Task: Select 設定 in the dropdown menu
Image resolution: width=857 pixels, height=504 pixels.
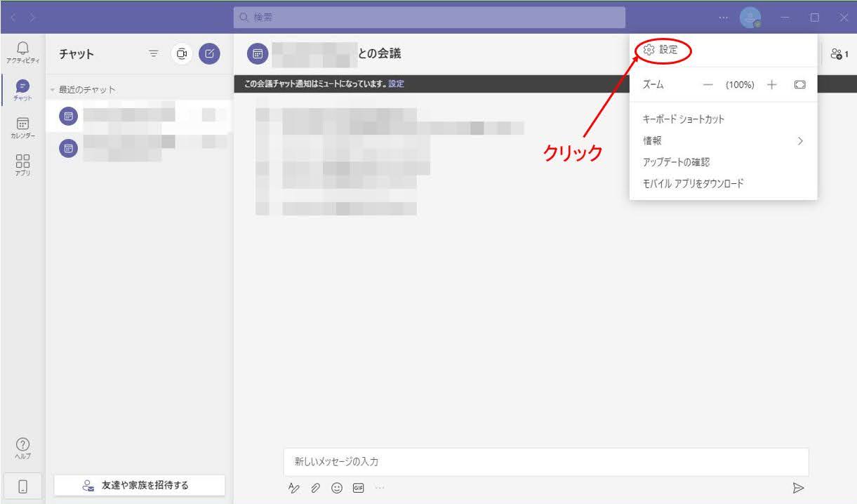Action: pyautogui.click(x=660, y=49)
